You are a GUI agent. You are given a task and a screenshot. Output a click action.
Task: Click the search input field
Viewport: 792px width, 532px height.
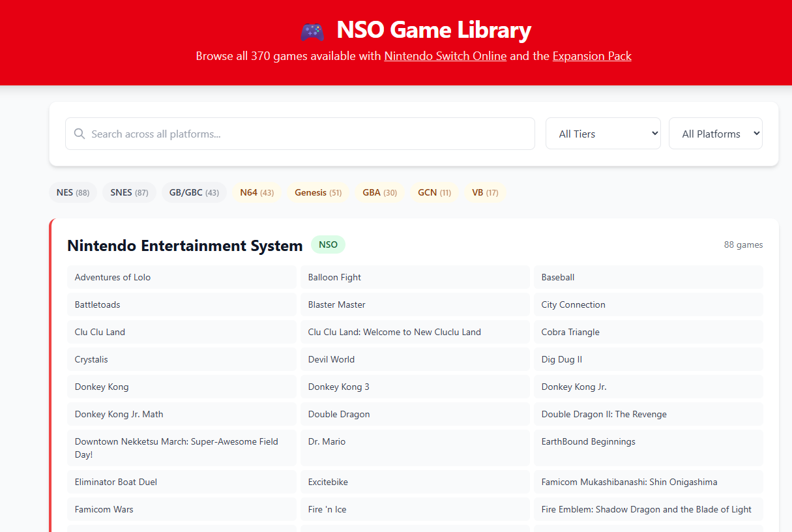click(x=300, y=133)
